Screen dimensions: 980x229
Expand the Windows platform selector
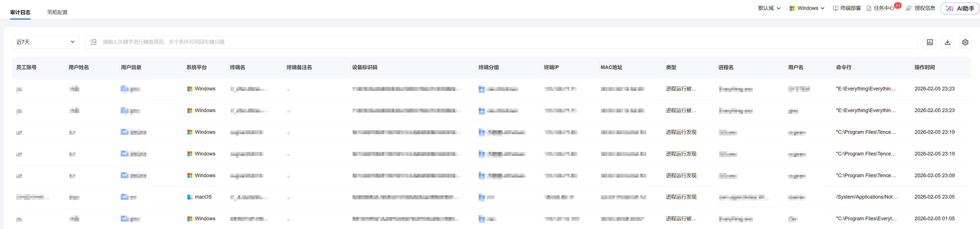click(807, 8)
